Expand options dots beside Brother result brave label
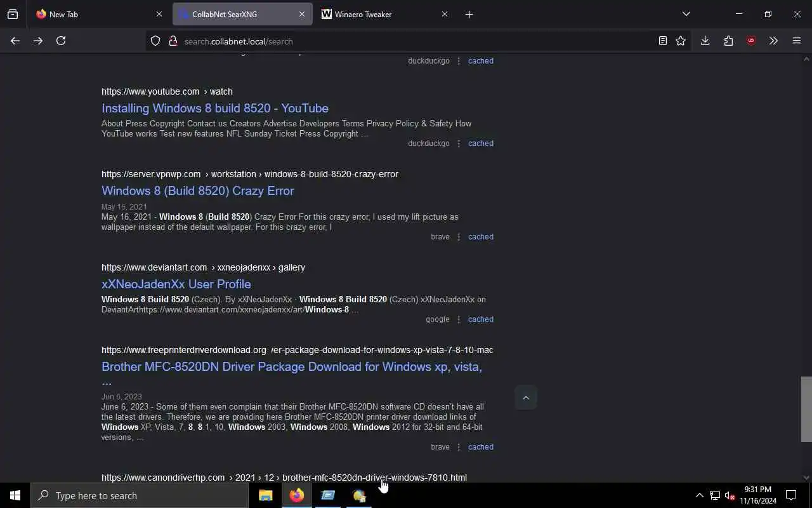This screenshot has width=812, height=508. click(x=459, y=447)
